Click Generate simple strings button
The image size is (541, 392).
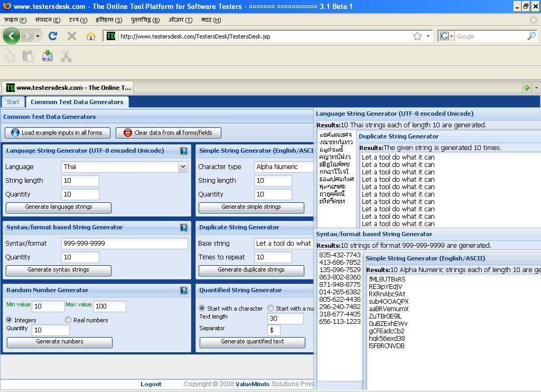pos(251,207)
